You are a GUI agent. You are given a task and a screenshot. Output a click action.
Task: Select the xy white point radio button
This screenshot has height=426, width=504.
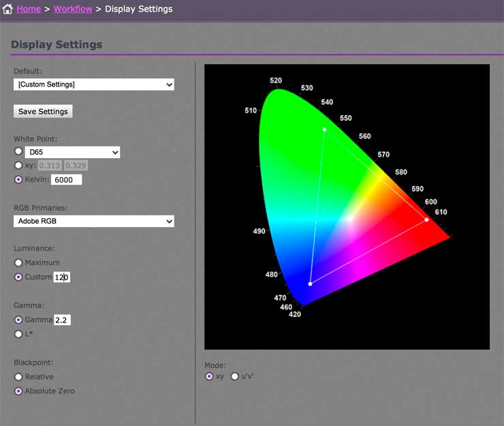(x=18, y=166)
